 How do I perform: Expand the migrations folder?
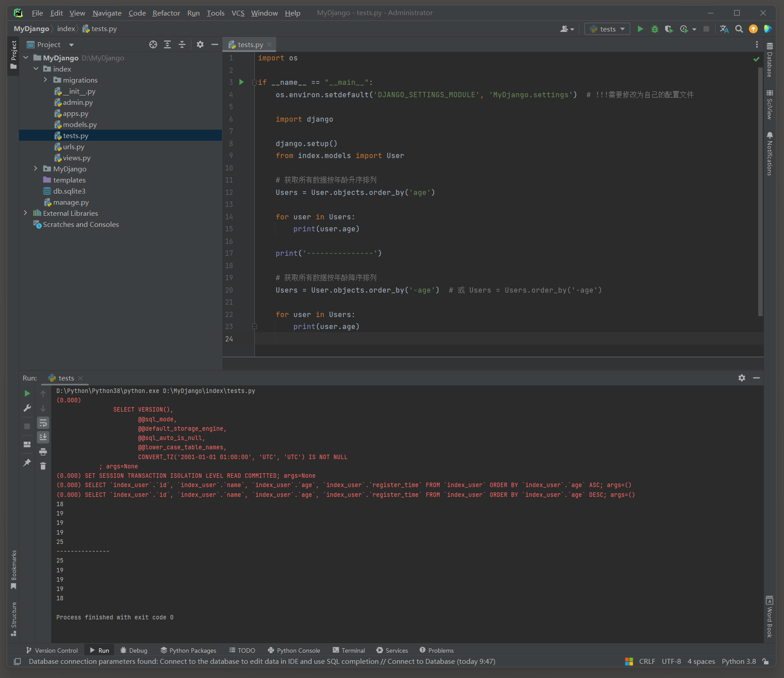[45, 80]
